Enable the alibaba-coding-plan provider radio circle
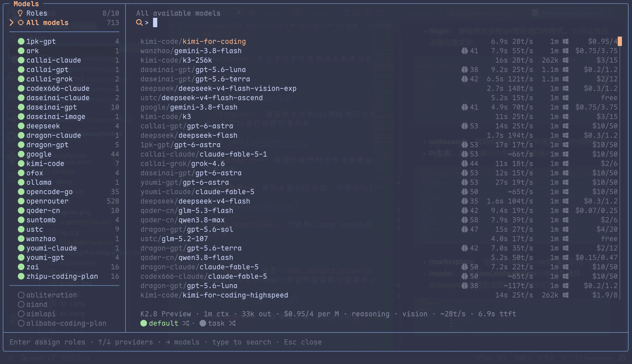 (x=21, y=323)
